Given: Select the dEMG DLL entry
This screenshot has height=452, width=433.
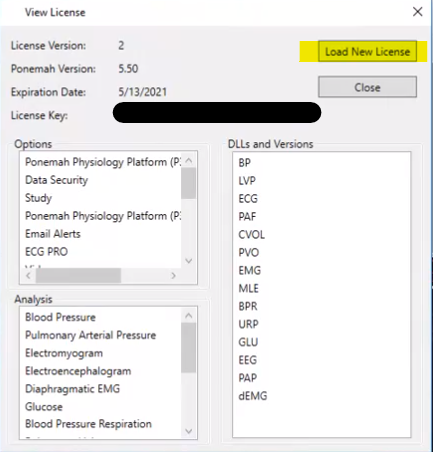Looking at the screenshot, I should pos(253,396).
